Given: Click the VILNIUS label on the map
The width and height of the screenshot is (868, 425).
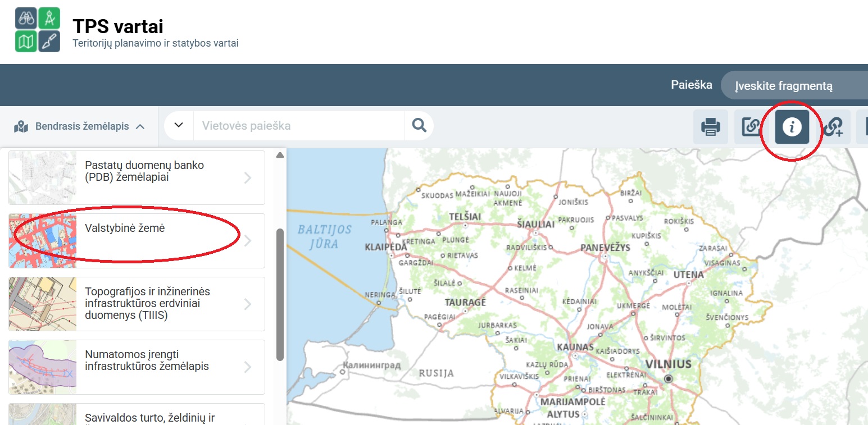Looking at the screenshot, I should [x=669, y=364].
